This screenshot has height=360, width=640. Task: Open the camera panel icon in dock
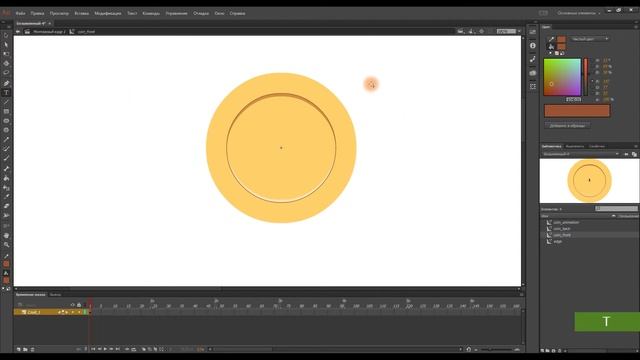pyautogui.click(x=533, y=73)
